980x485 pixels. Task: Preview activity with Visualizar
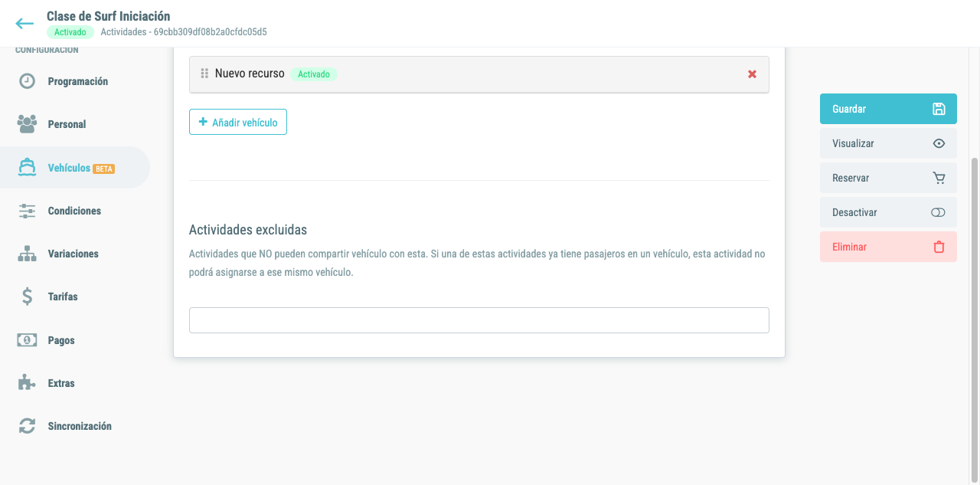[x=888, y=143]
